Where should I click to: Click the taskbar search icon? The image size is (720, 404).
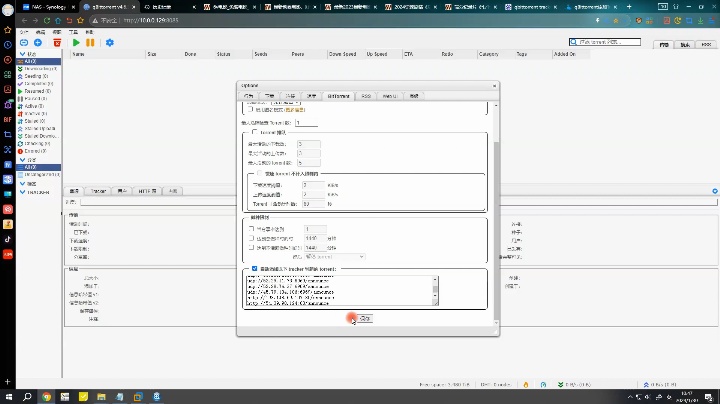click(27, 397)
